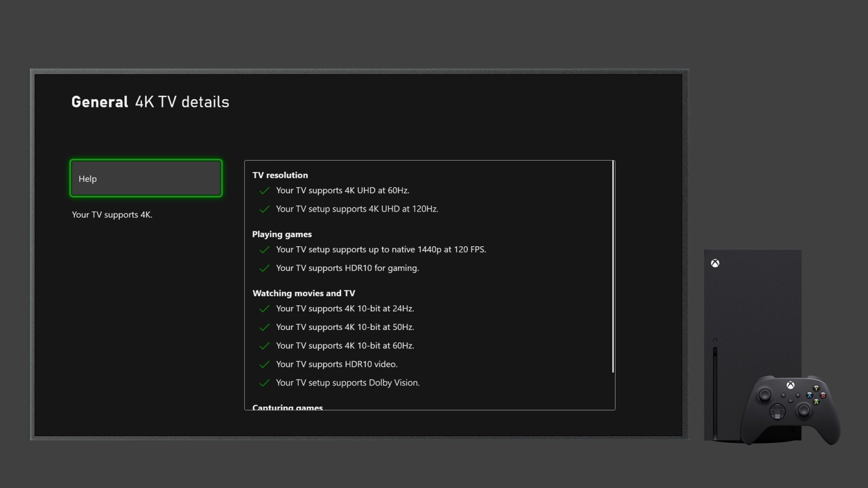Expand the Playing games section
Viewport: 868px width, 488px height.
(281, 234)
